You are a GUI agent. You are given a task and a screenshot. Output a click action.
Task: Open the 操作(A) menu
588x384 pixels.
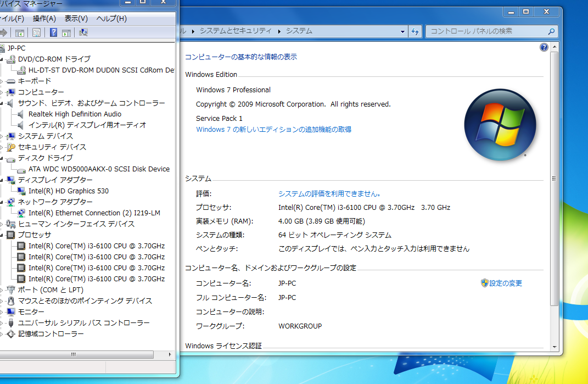(x=44, y=18)
